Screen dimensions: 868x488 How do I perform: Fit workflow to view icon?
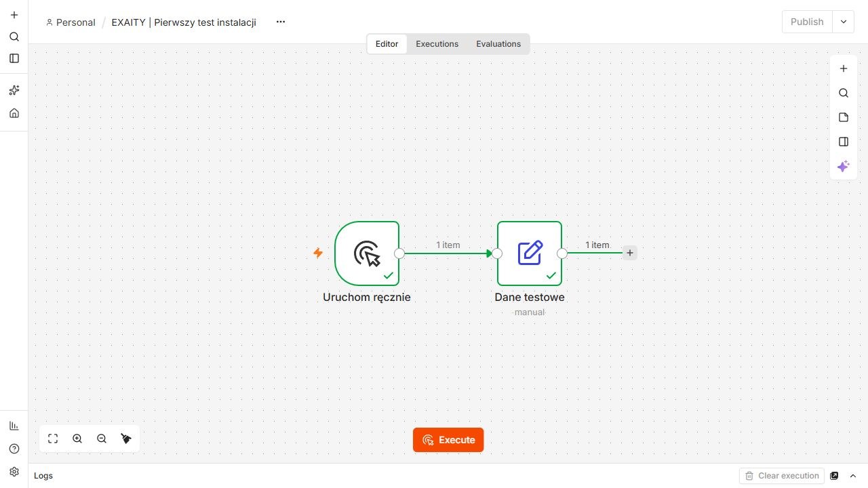pos(53,439)
